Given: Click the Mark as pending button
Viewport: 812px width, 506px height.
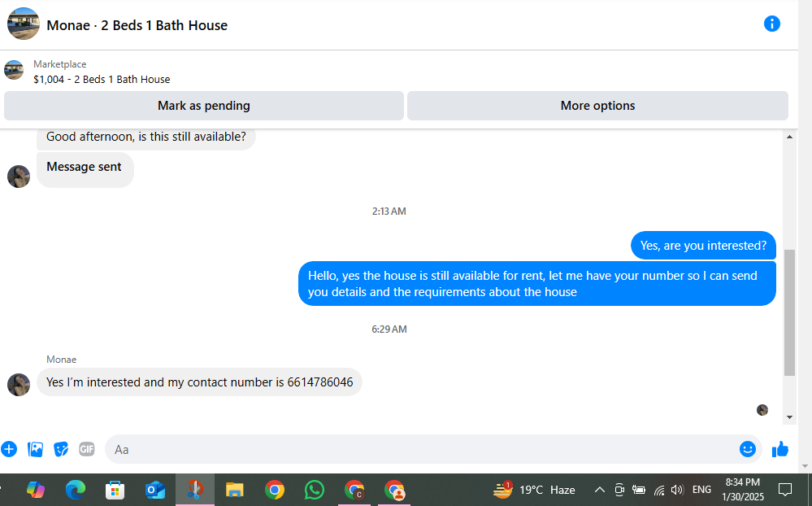Looking at the screenshot, I should click(x=203, y=106).
